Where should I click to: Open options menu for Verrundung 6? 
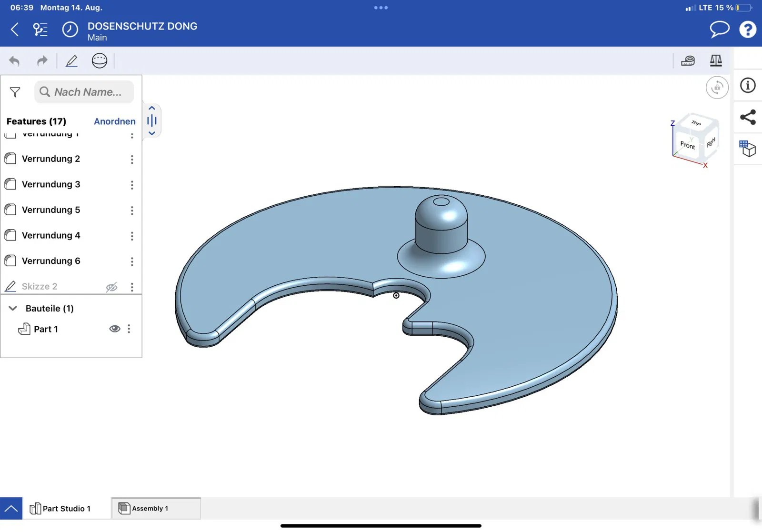(x=132, y=261)
